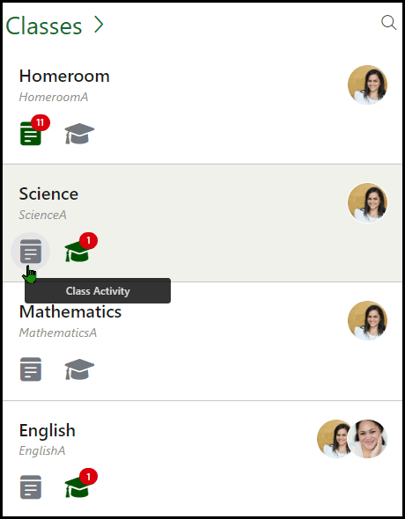Click second teacher avatar in English
The image size is (405, 519).
368,439
